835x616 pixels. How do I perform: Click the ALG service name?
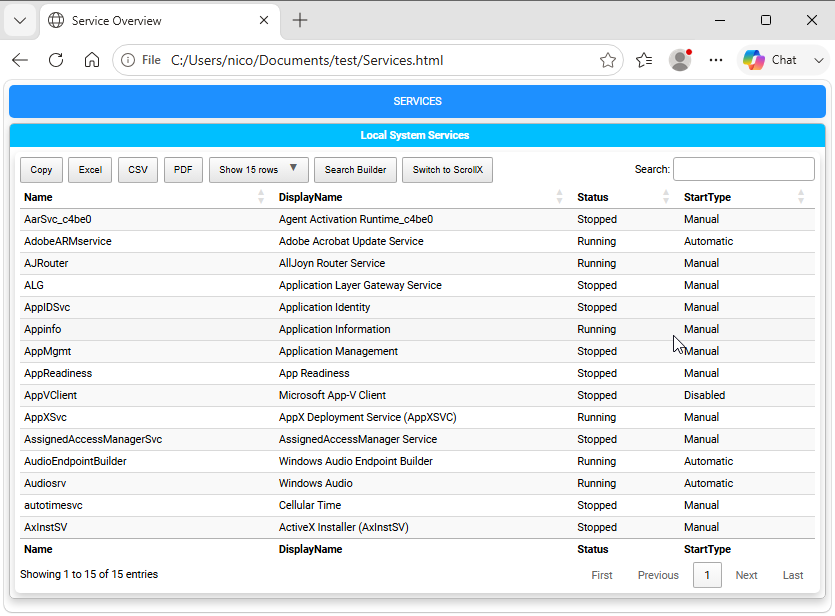pyautogui.click(x=34, y=285)
